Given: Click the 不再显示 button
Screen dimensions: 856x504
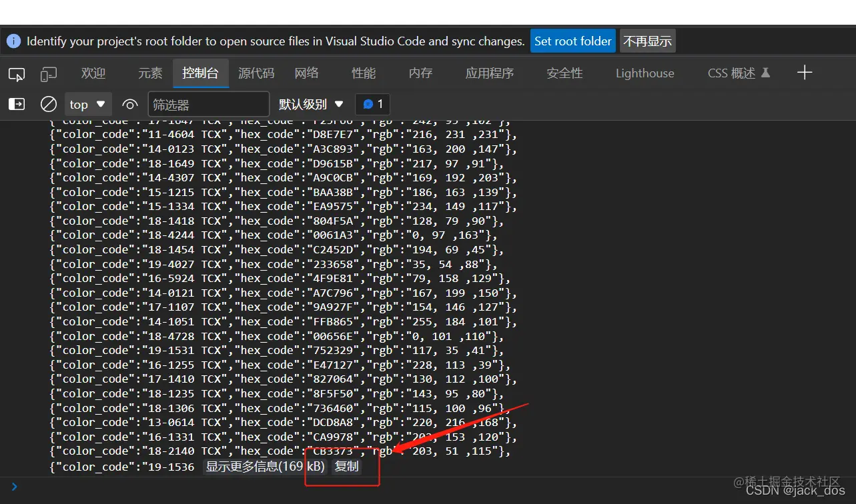Looking at the screenshot, I should click(647, 41).
